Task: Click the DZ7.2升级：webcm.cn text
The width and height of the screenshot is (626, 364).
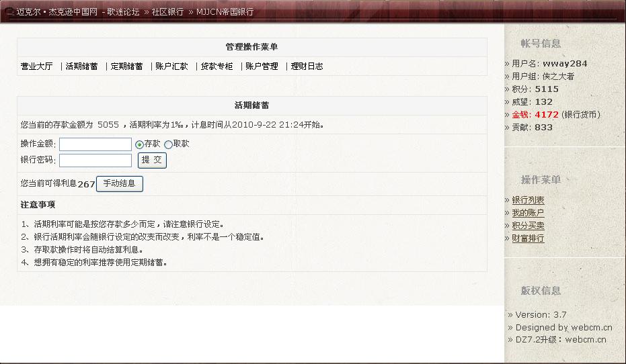Action: tap(561, 340)
